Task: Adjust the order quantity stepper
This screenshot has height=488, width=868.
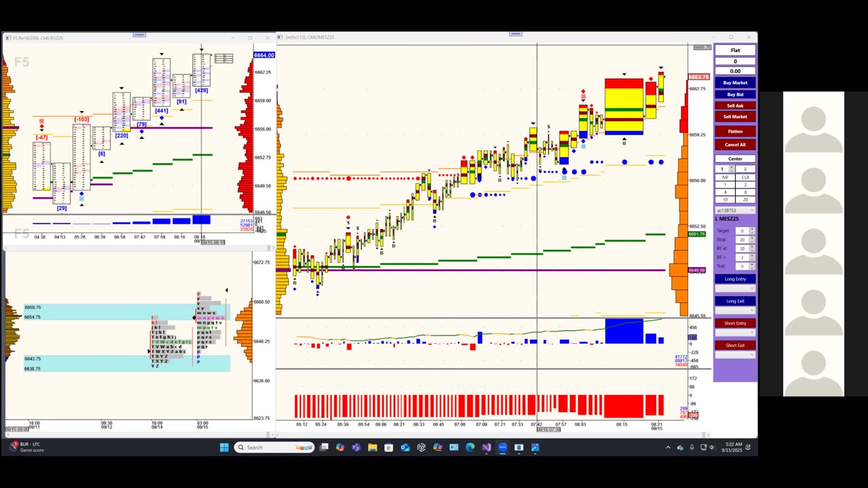Action: [x=732, y=168]
